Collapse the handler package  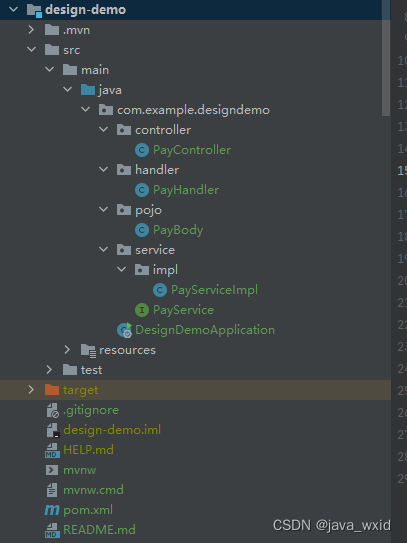tap(103, 170)
